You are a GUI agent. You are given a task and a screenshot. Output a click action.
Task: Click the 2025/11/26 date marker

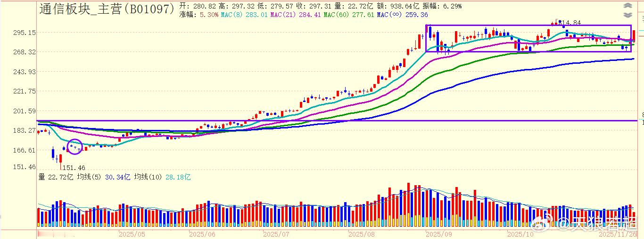click(x=618, y=234)
